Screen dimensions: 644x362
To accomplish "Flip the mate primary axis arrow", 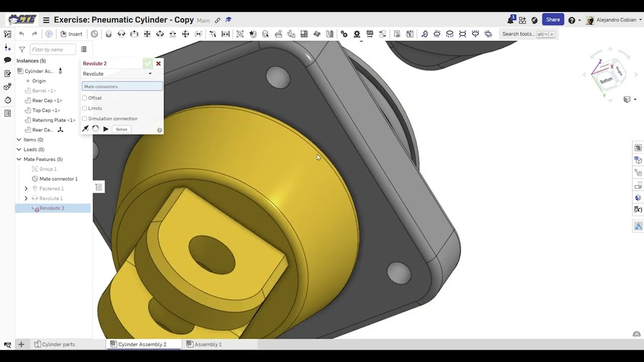I will tap(86, 129).
